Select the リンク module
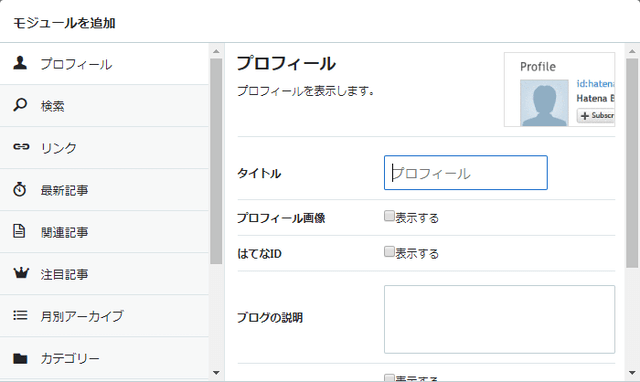The width and height of the screenshot is (640, 382). point(104,148)
